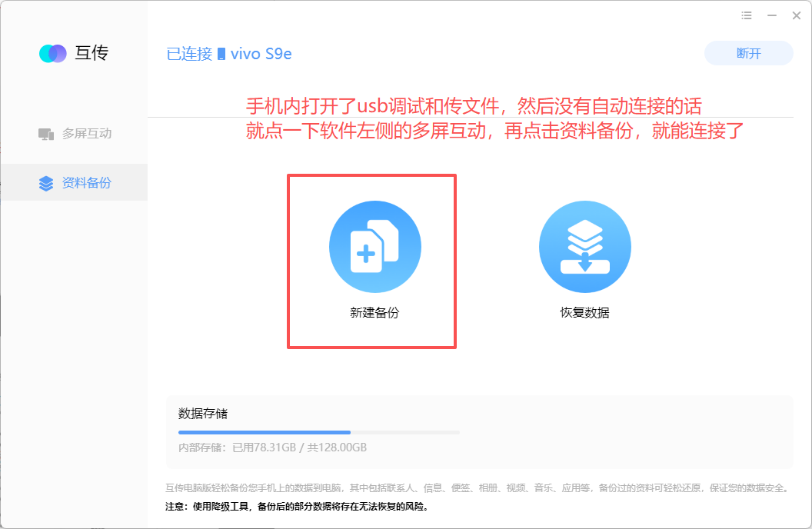Open the hamburger menu icon in title bar
The image size is (812, 529).
pyautogui.click(x=746, y=15)
